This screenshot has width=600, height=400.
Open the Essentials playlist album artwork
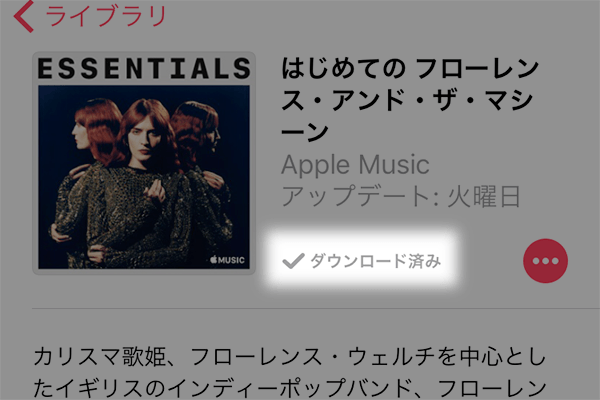click(x=144, y=163)
